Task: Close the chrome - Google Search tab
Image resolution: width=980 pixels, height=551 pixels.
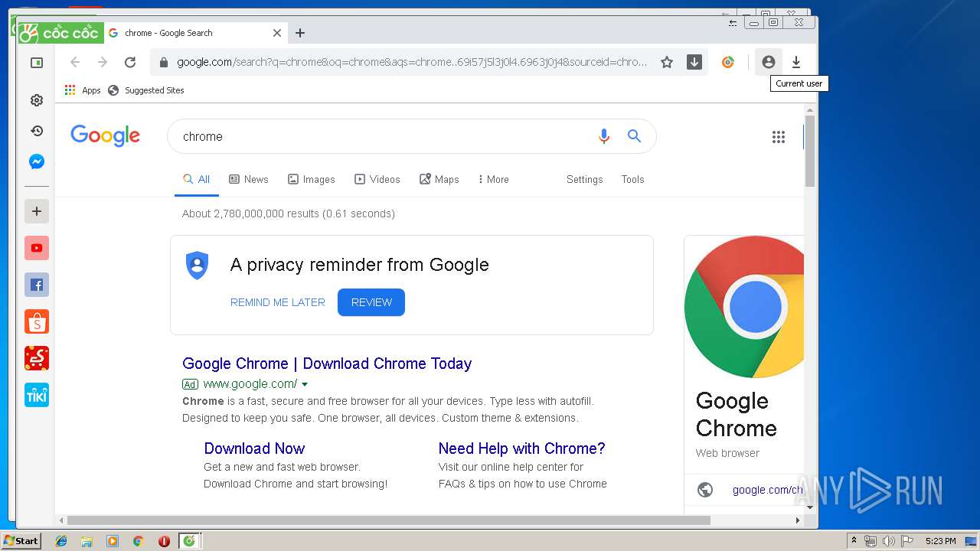Action: (277, 33)
